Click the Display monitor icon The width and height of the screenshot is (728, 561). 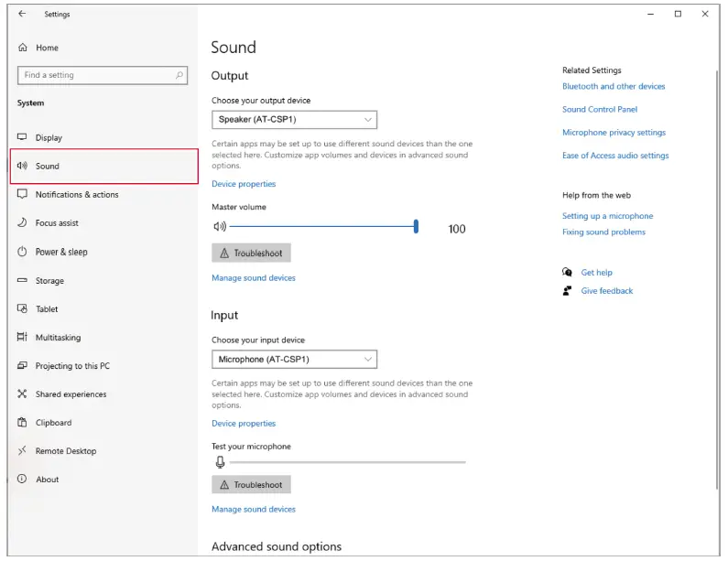coord(22,137)
